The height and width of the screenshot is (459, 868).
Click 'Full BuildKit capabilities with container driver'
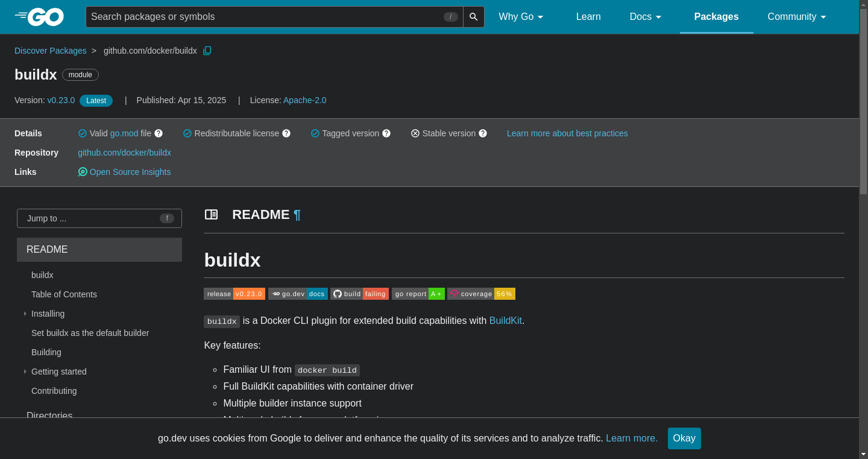click(x=318, y=386)
